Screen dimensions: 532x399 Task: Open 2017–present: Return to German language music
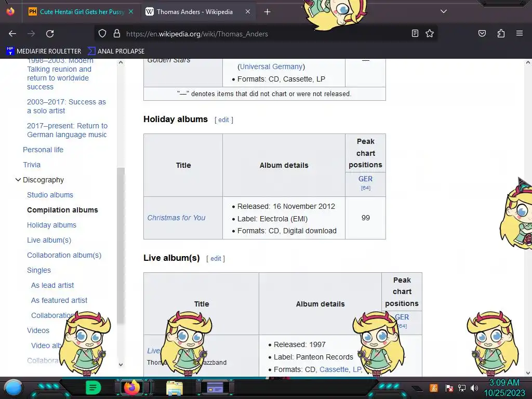click(x=67, y=130)
